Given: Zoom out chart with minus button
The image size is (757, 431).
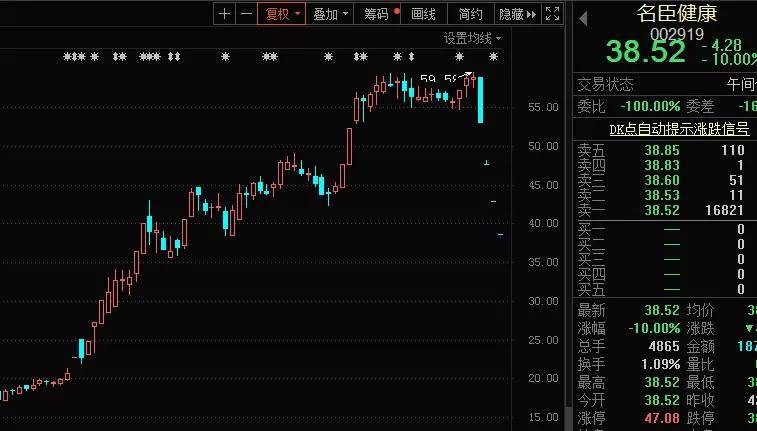Looking at the screenshot, I should (x=246, y=14).
